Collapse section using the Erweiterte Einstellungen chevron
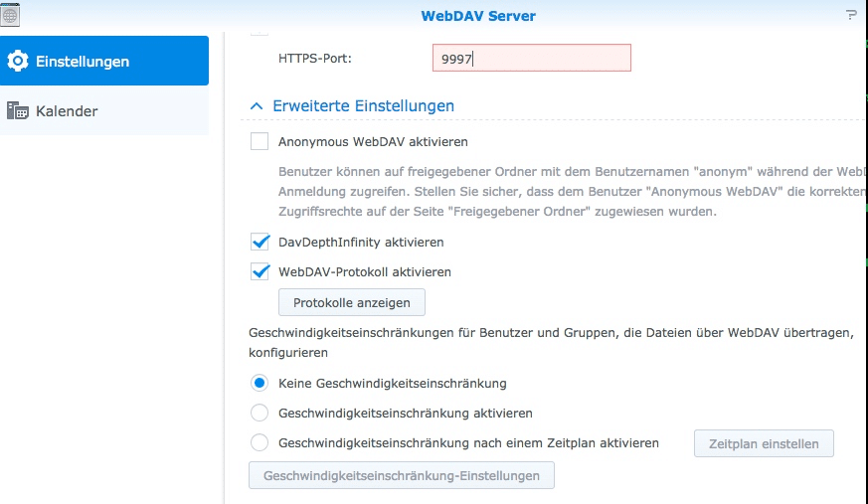Screen dimensions: 868x504 (257, 106)
